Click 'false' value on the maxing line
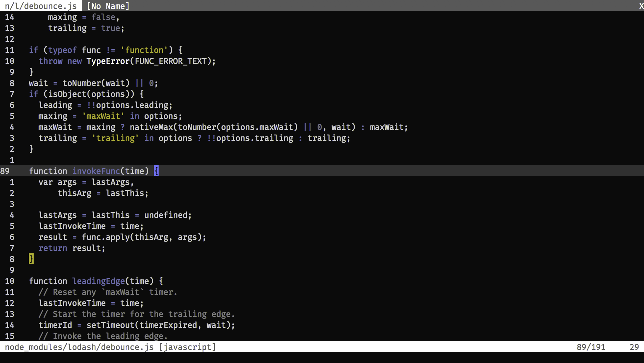Viewport: 644px width, 363px height. [103, 17]
